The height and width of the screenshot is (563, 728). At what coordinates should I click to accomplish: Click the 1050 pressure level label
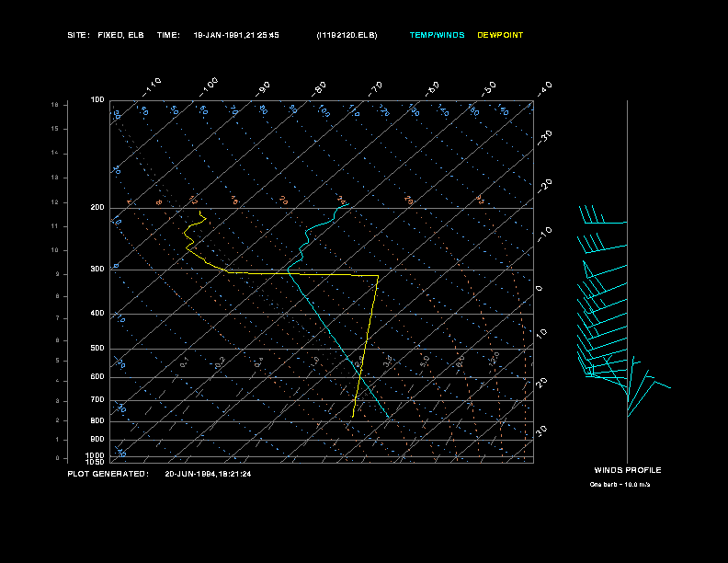pyautogui.click(x=96, y=462)
